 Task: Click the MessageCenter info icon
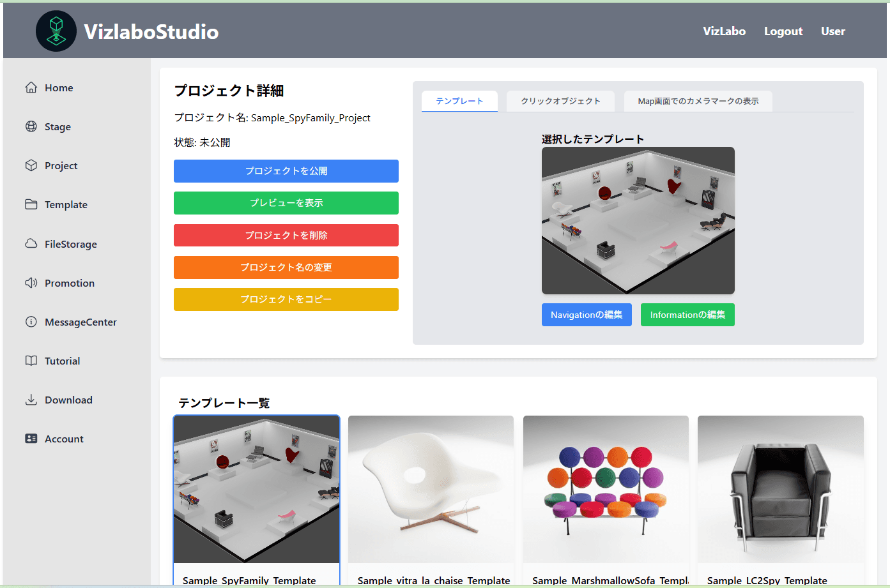click(31, 322)
